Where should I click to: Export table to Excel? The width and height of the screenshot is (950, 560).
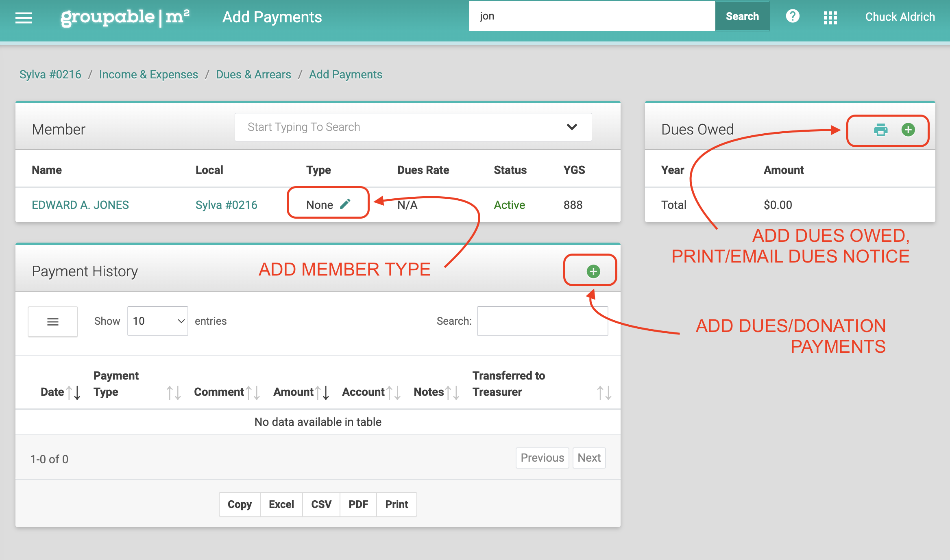(x=281, y=504)
